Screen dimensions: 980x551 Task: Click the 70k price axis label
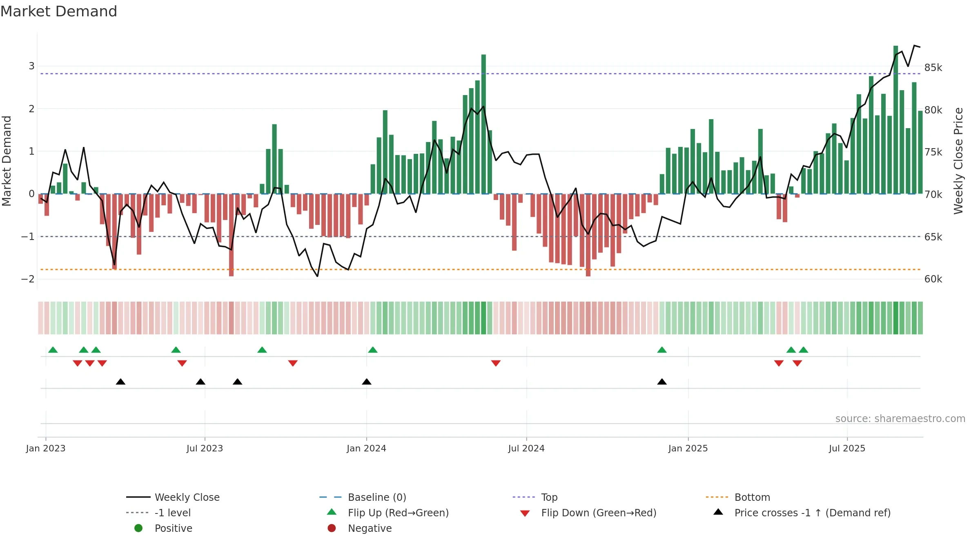[x=933, y=195]
